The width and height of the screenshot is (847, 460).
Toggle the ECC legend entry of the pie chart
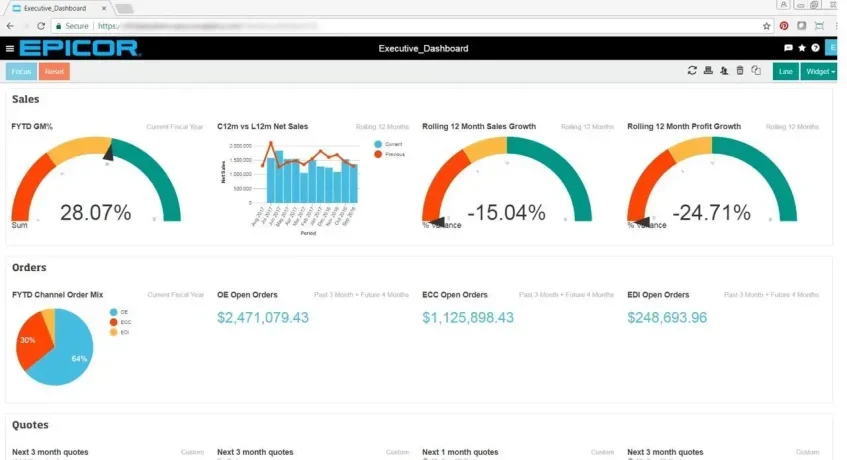point(120,322)
